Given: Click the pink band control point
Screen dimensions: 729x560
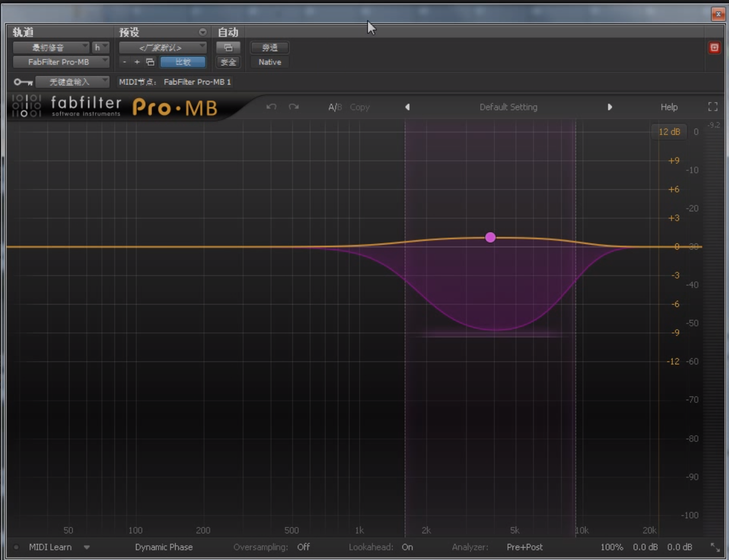Looking at the screenshot, I should (490, 237).
